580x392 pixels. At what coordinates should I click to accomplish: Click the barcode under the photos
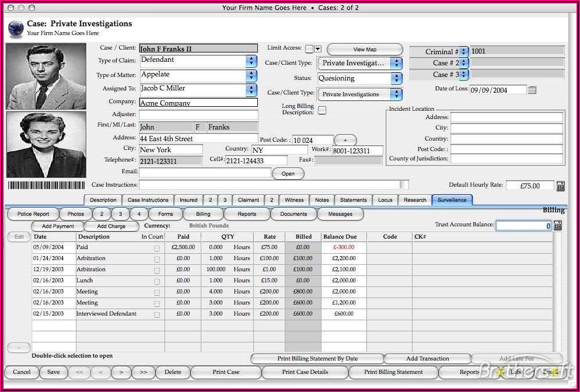(45, 185)
